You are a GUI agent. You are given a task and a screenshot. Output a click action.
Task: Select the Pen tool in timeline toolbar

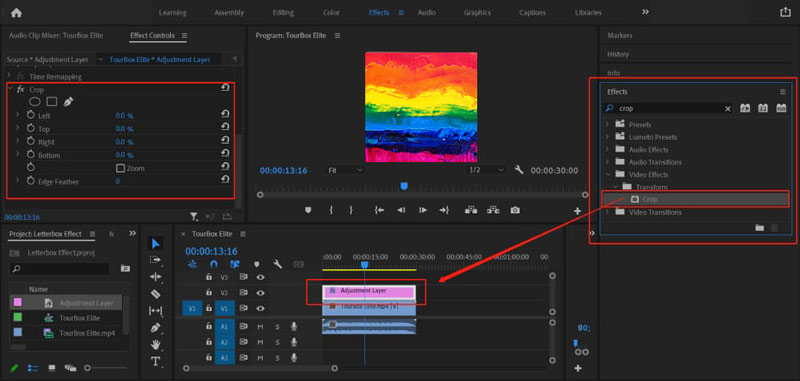click(x=156, y=327)
